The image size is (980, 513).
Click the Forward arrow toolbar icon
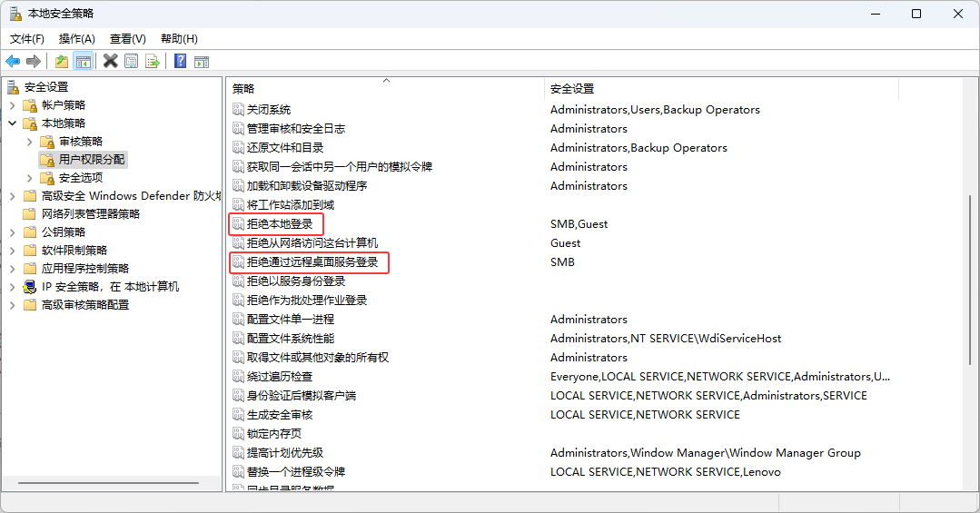(34, 61)
